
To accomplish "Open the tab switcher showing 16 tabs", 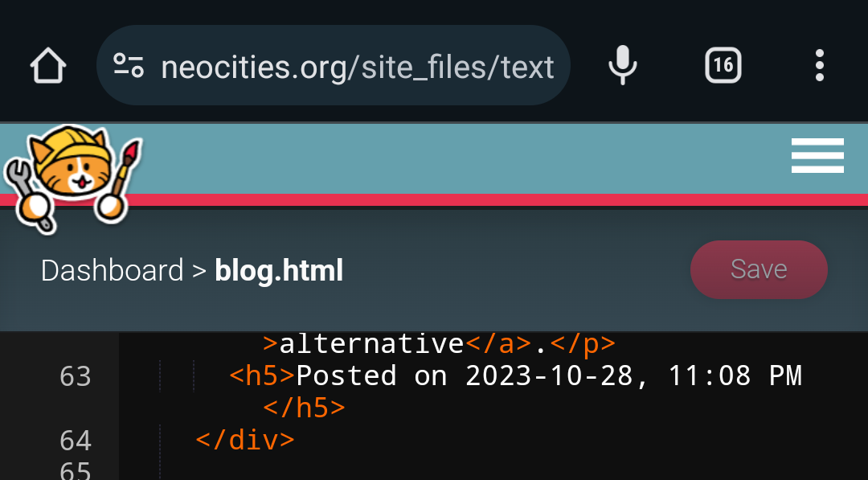I will 723,65.
